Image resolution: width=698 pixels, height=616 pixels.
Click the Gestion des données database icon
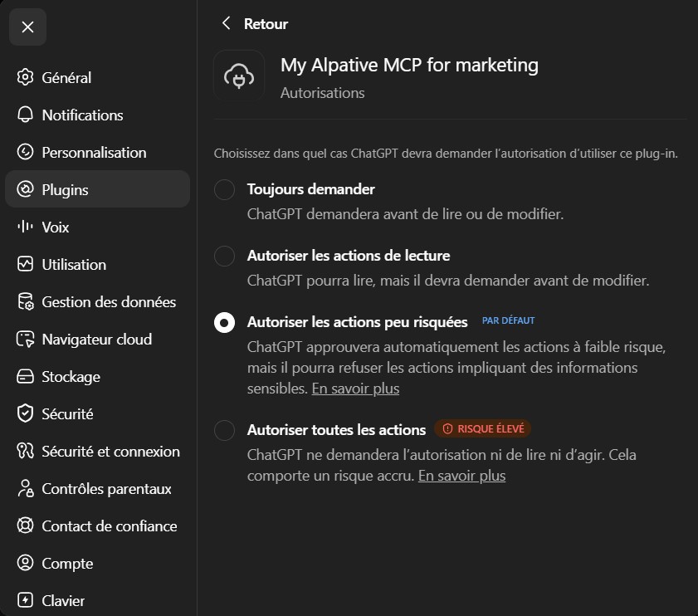[x=26, y=301]
